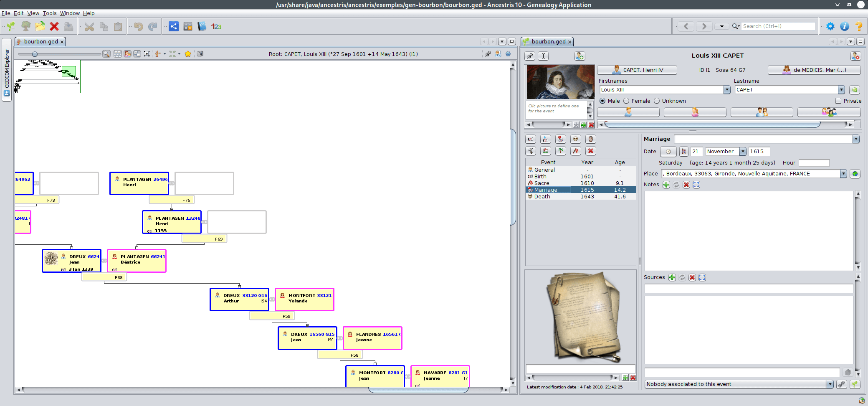
Task: Go to mother de MEDICIS button
Action: (814, 70)
